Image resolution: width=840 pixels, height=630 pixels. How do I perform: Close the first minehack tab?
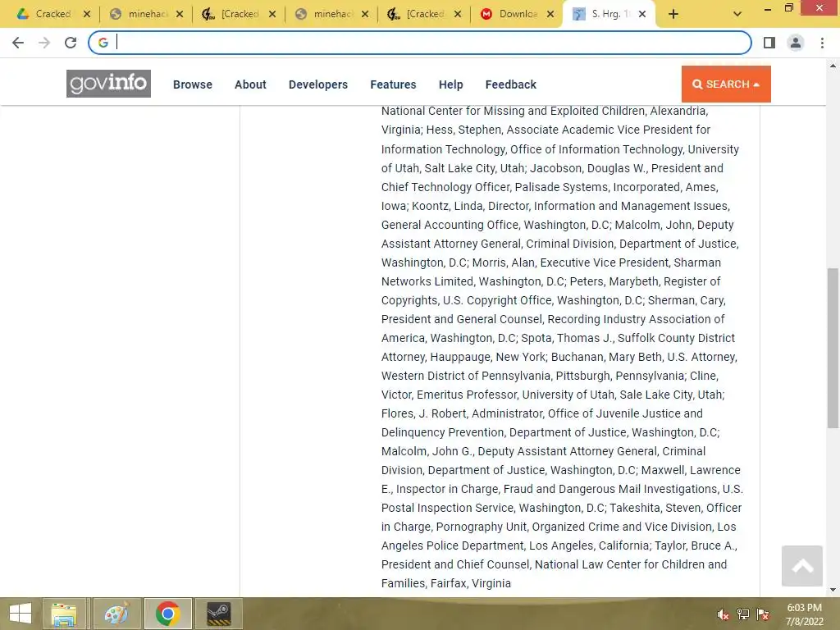180,15
